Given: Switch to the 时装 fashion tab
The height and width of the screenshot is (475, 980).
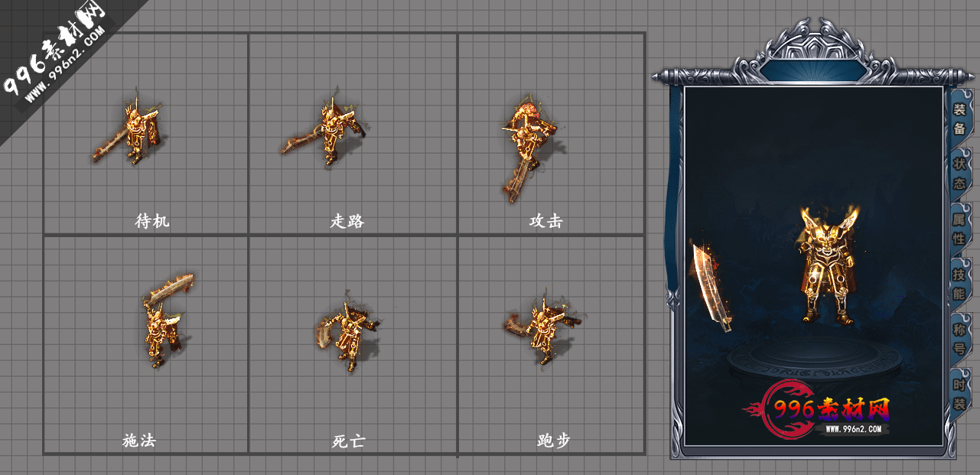Looking at the screenshot, I should point(959,394).
